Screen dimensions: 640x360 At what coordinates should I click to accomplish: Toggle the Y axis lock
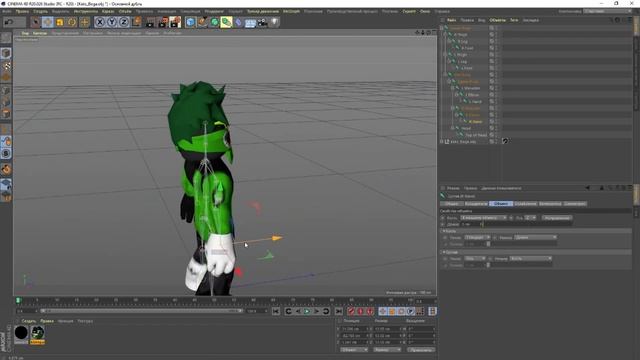[112, 22]
